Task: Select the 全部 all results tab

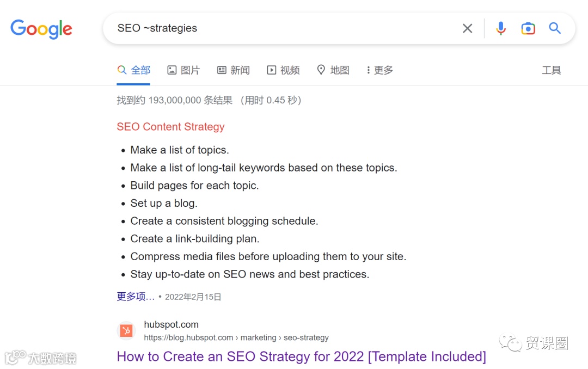Action: (x=133, y=70)
